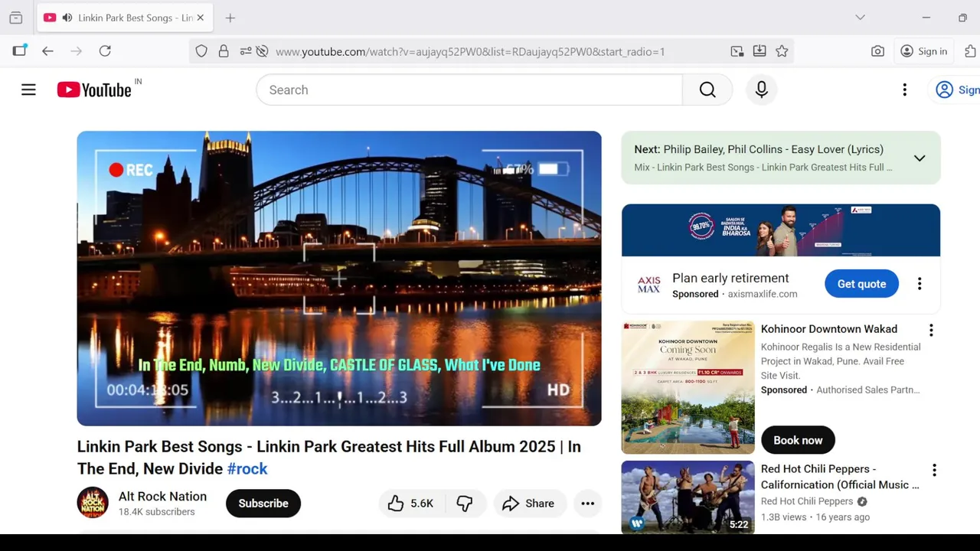
Task: Go to the YouTube home logo
Action: [94, 90]
